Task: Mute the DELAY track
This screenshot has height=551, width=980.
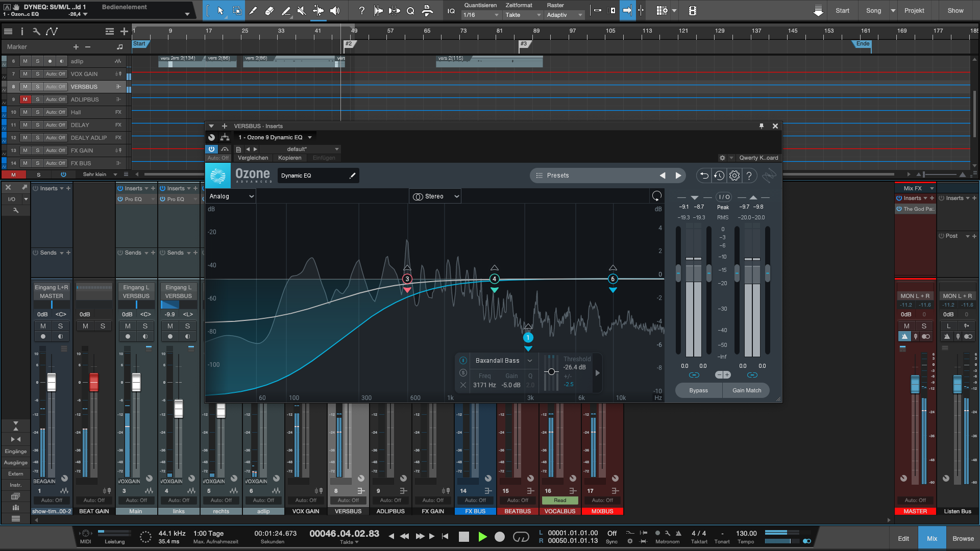Action: point(25,125)
